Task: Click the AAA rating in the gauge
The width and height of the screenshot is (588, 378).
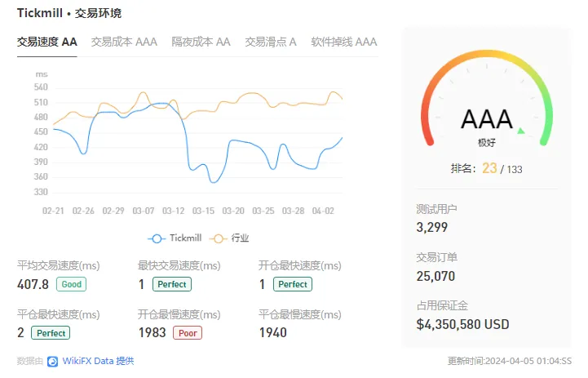Action: click(x=487, y=119)
